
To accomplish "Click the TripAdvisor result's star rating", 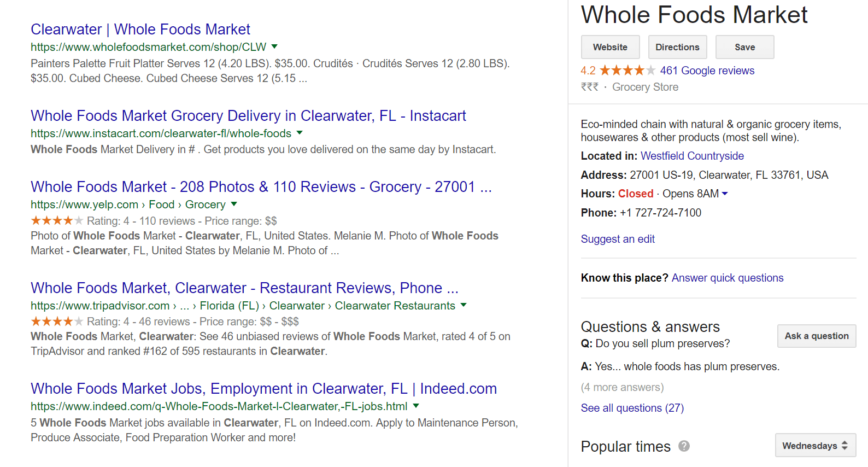I will pyautogui.click(x=56, y=322).
